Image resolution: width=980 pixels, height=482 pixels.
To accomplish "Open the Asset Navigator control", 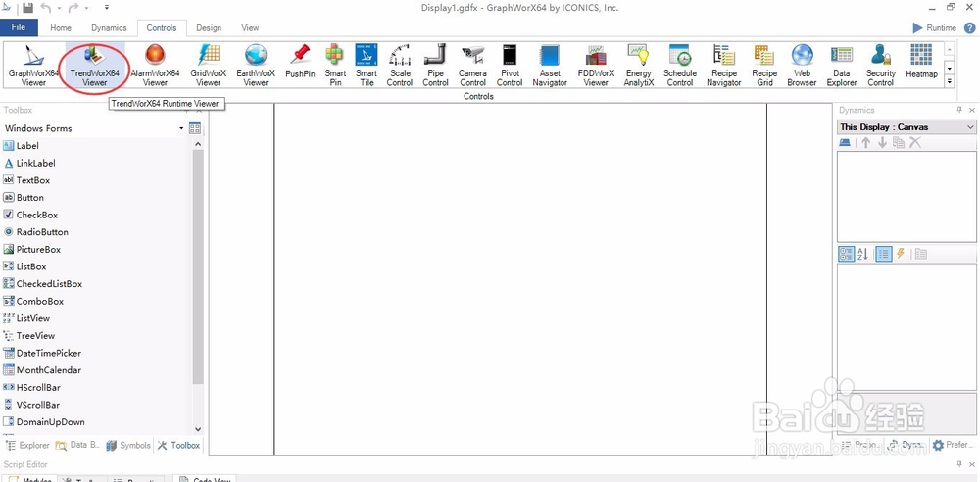I will 550,65.
